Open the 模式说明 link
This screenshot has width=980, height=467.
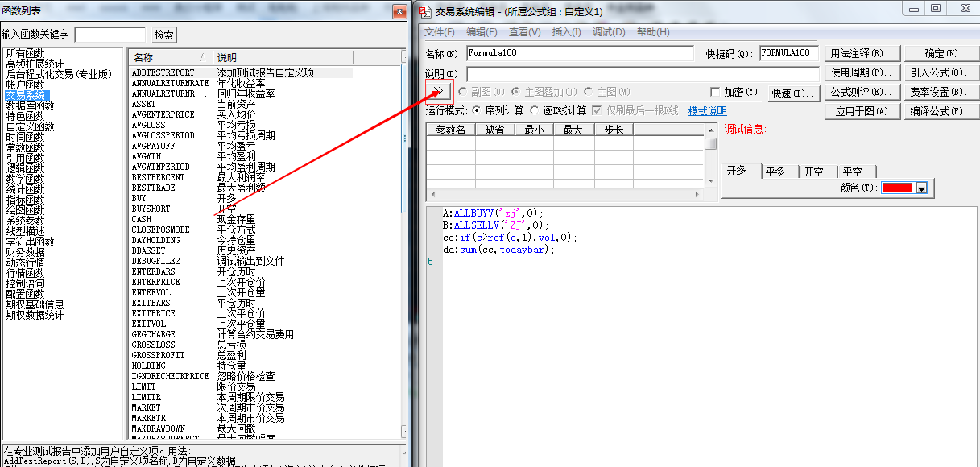click(708, 111)
